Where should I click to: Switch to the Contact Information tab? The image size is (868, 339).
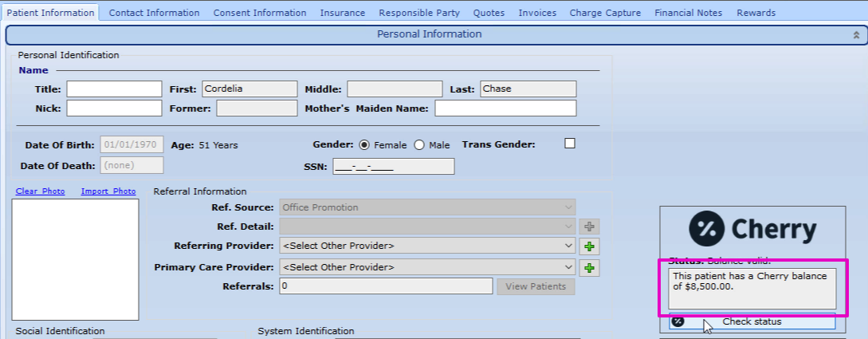click(x=154, y=13)
